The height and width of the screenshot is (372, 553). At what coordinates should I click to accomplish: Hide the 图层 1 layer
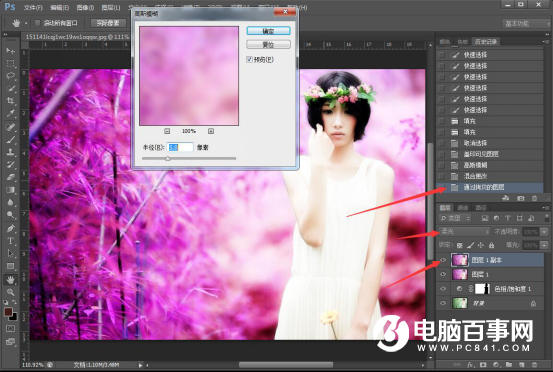443,274
